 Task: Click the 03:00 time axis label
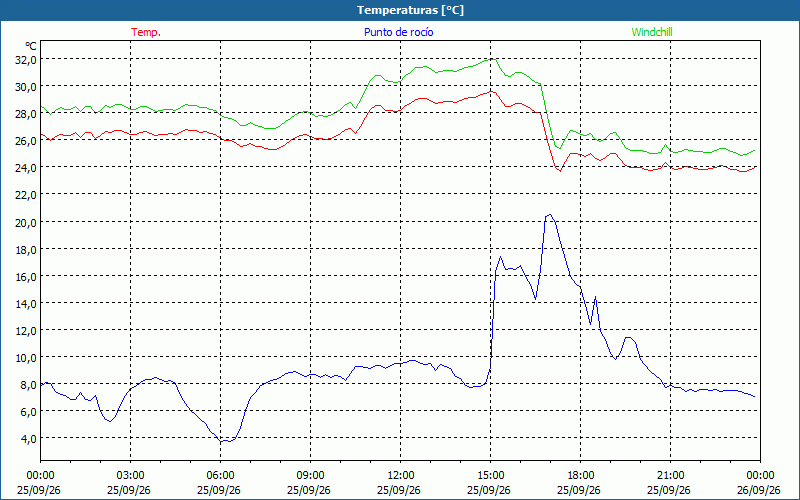(x=130, y=476)
